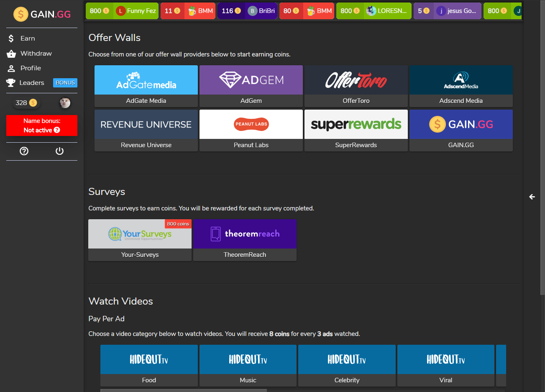545x392 pixels.
Task: Click the "Surveys" heading
Action: point(107,192)
